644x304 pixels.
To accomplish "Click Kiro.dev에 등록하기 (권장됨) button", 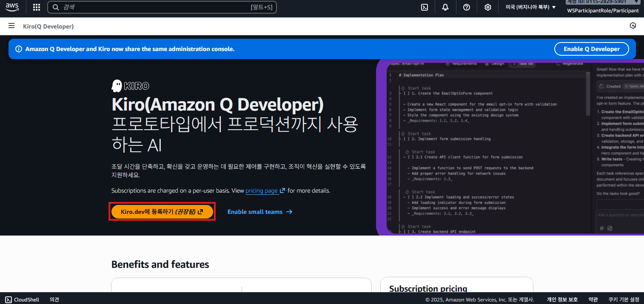I will click(162, 212).
